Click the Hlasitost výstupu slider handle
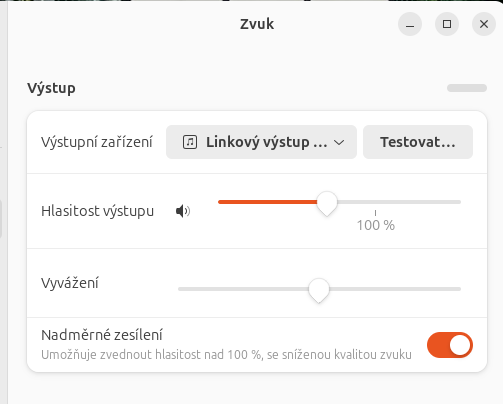503x404 pixels. click(x=327, y=203)
